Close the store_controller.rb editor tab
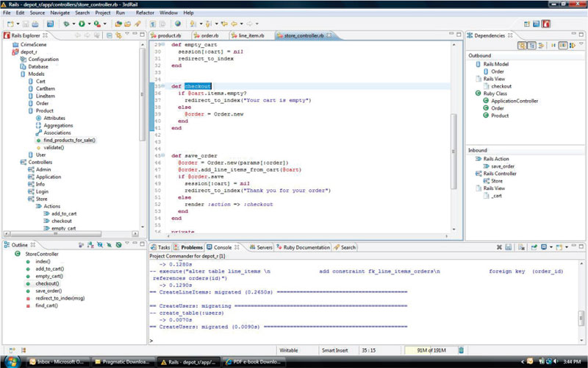 329,35
